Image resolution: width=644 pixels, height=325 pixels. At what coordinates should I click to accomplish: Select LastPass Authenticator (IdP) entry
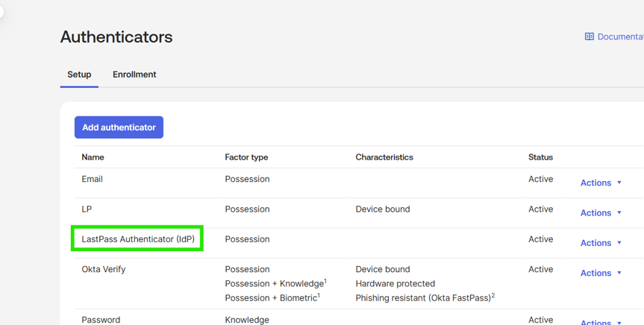coord(138,239)
